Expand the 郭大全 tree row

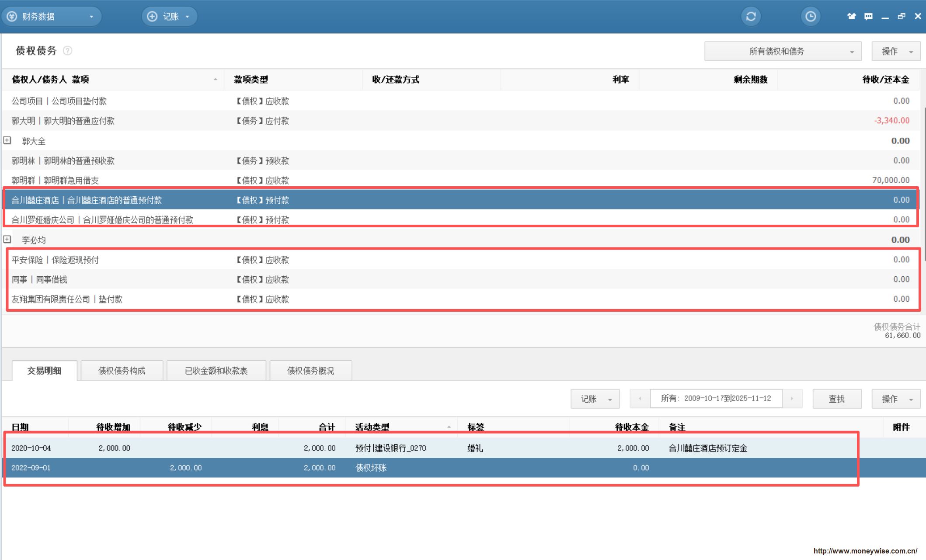pyautogui.click(x=7, y=140)
